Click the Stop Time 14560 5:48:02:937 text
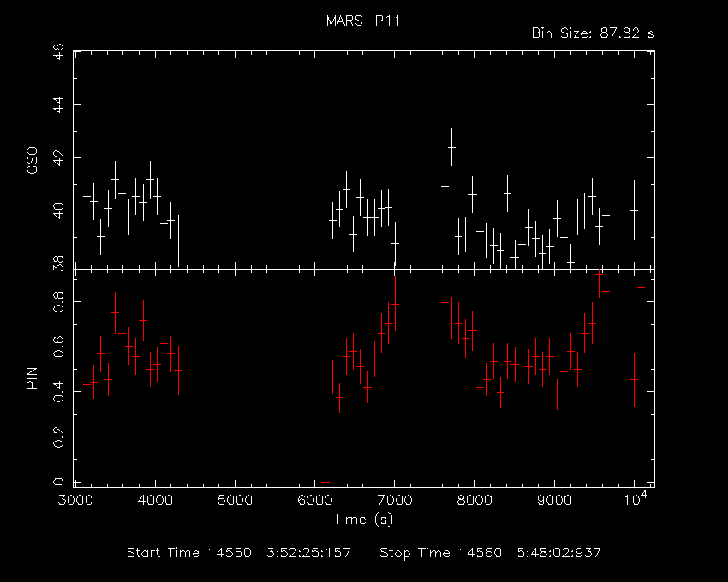This screenshot has width=728, height=582. coord(490,553)
